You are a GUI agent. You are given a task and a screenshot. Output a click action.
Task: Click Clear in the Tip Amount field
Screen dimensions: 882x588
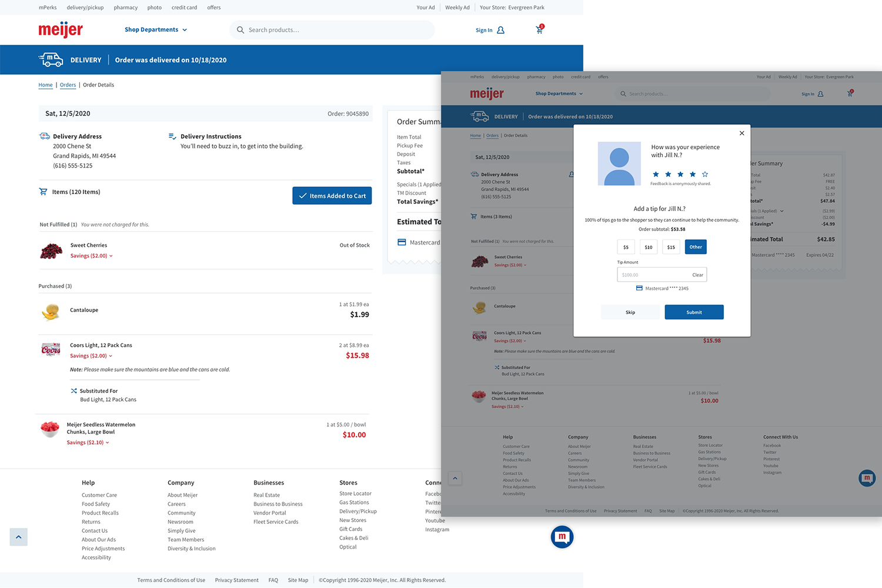tap(698, 275)
